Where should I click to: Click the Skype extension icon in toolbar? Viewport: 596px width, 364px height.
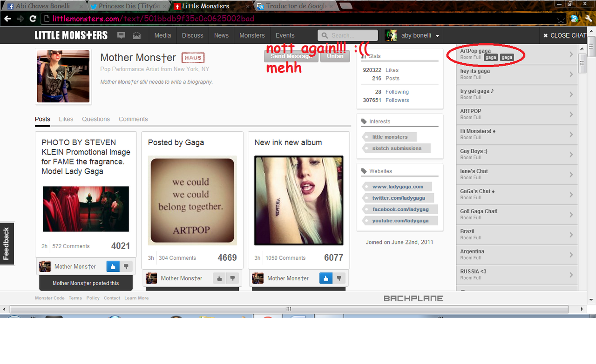coord(575,19)
